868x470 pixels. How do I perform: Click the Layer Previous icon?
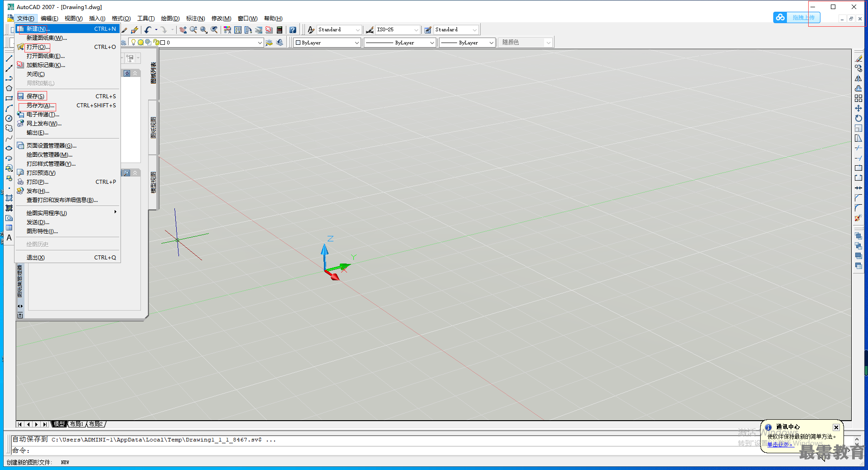[x=280, y=43]
